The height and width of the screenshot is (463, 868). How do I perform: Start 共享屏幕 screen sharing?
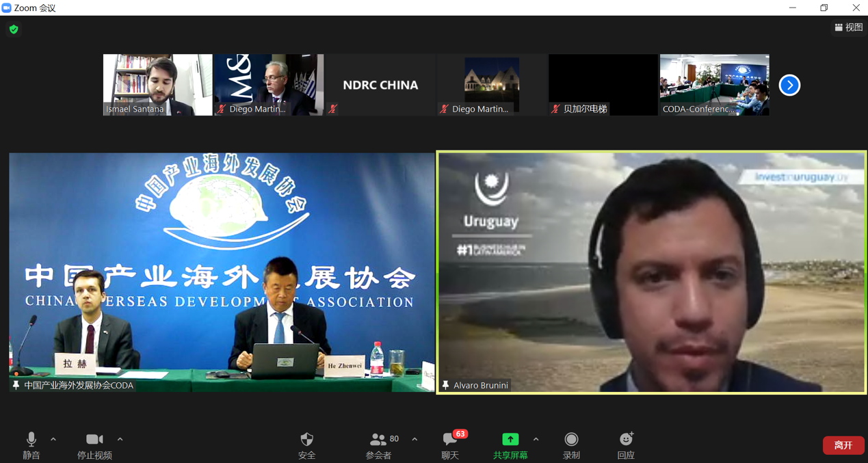[x=510, y=445]
